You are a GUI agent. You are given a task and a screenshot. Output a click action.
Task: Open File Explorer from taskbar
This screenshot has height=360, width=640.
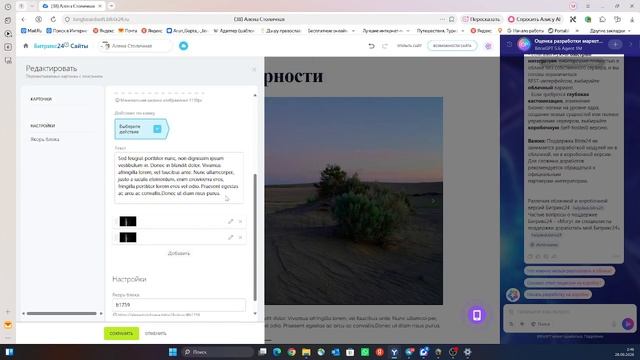[306, 352]
